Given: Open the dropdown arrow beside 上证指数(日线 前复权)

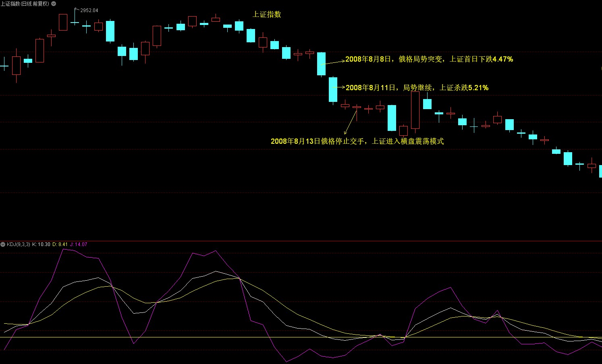Looking at the screenshot, I should click(54, 4).
